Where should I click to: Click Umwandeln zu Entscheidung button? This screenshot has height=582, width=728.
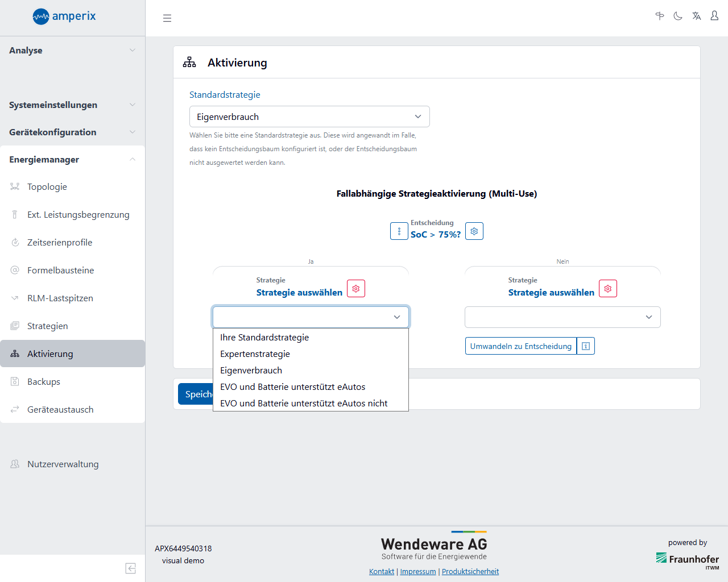click(x=520, y=346)
